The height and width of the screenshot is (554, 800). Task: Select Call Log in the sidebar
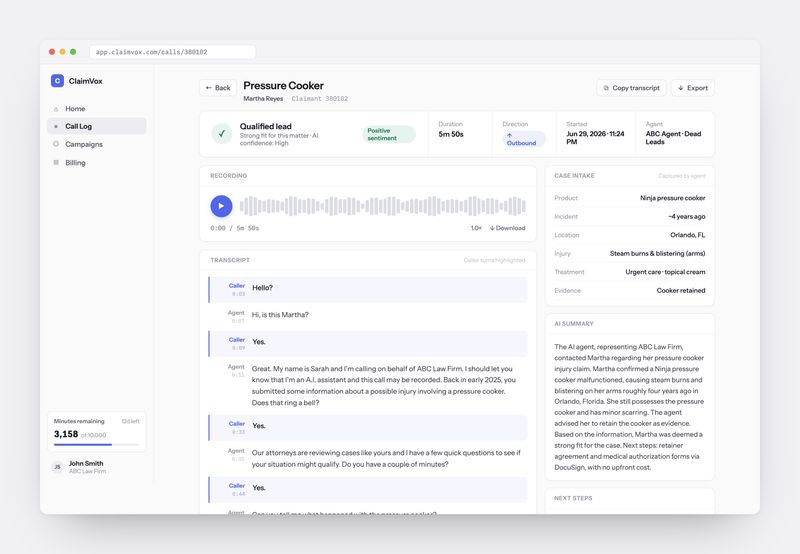[96, 126]
